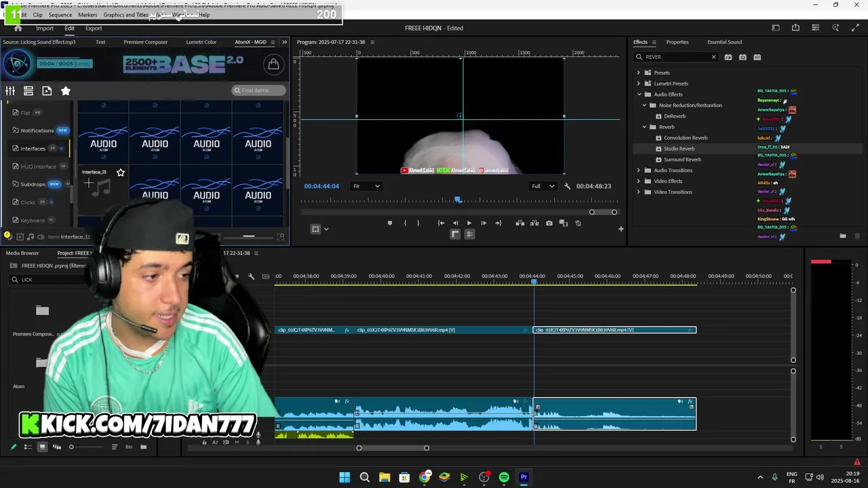Click the AtomX video file icon
Image resolution: width=868 pixels, height=488 pixels.
click(x=47, y=91)
